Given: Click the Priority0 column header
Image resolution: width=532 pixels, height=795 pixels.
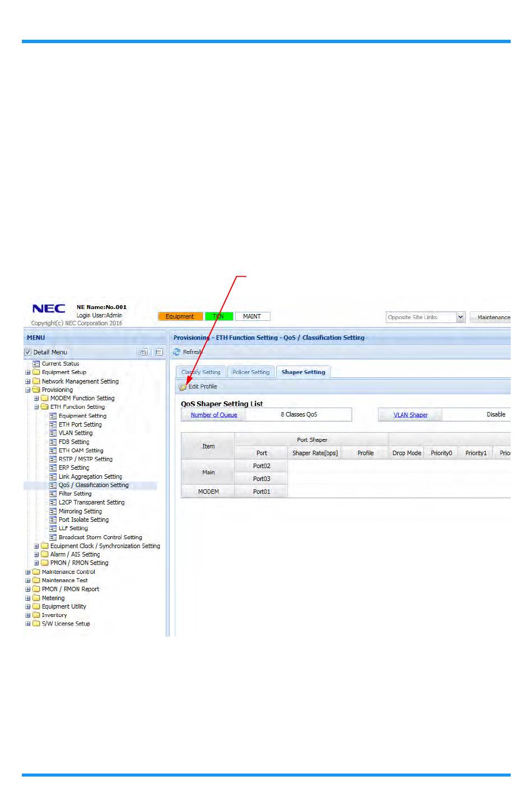Looking at the screenshot, I should click(x=441, y=453).
